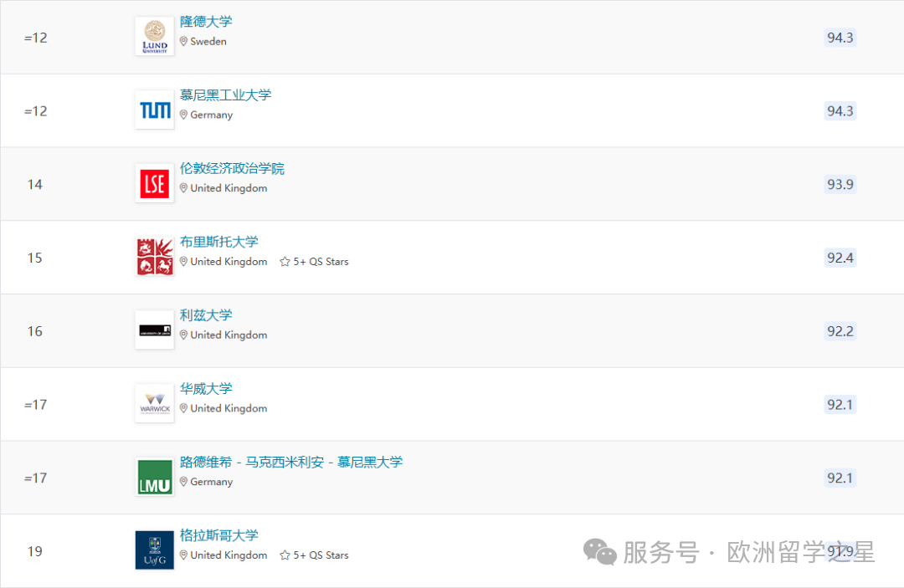Click the location pin in 格拉斯哥大学 row

[x=183, y=555]
